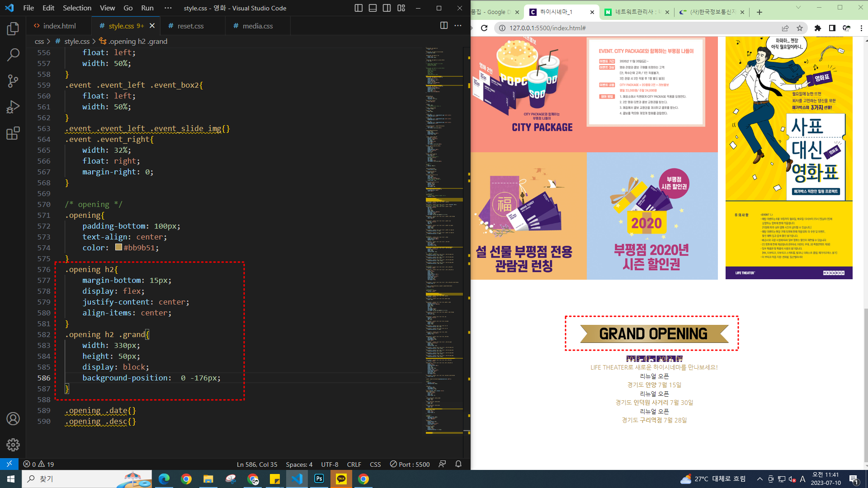Click the CRLF line ending indicator
868x488 pixels.
(354, 465)
